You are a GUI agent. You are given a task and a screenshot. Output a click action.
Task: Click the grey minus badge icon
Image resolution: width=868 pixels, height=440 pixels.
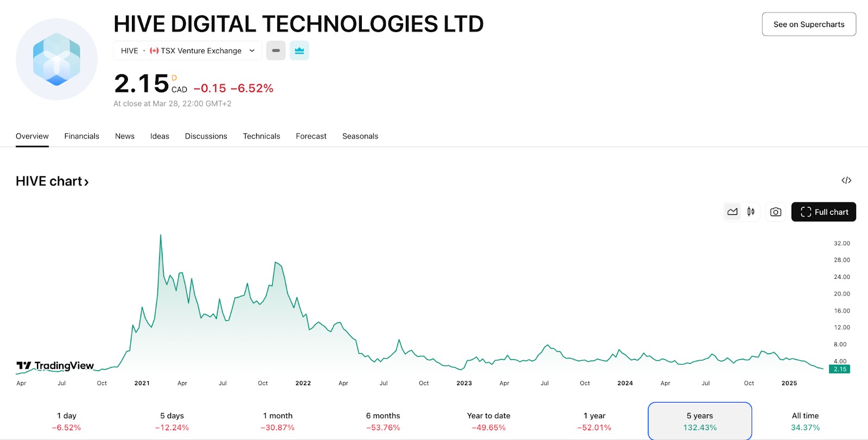coord(276,50)
